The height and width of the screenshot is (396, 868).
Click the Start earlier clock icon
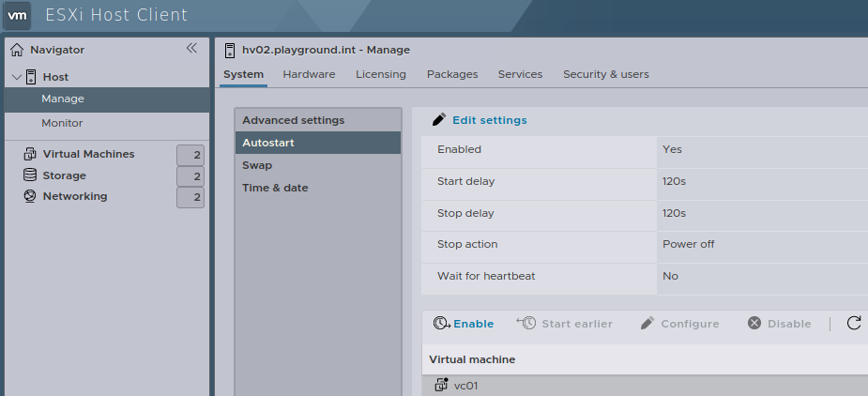tap(526, 323)
